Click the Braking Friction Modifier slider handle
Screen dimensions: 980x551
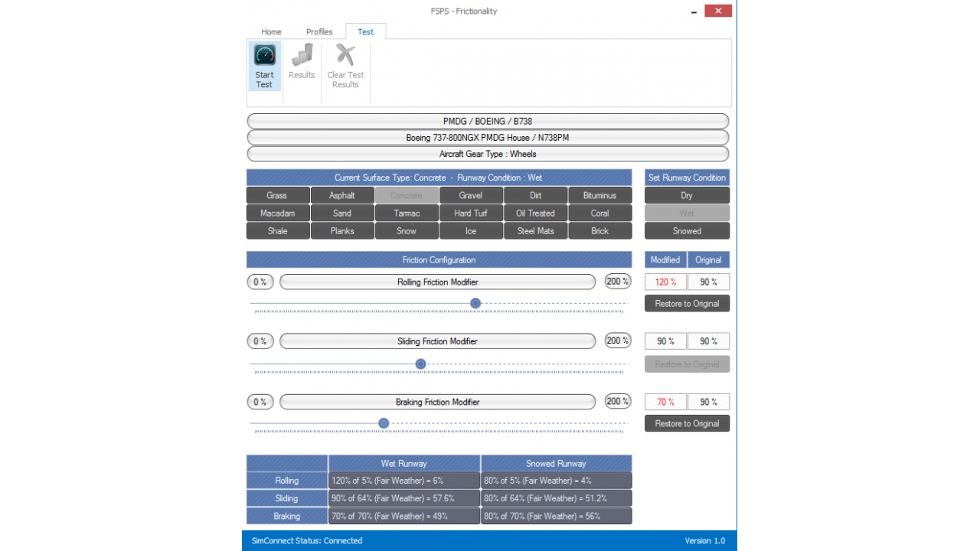[x=384, y=423]
